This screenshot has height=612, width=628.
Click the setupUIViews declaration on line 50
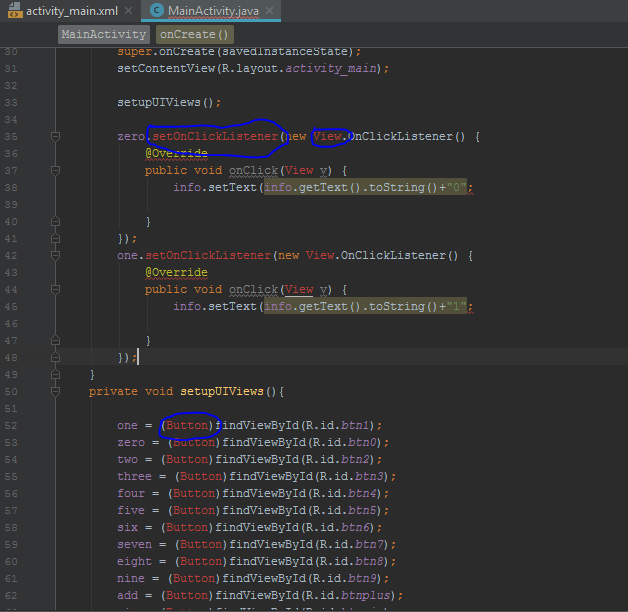(222, 391)
